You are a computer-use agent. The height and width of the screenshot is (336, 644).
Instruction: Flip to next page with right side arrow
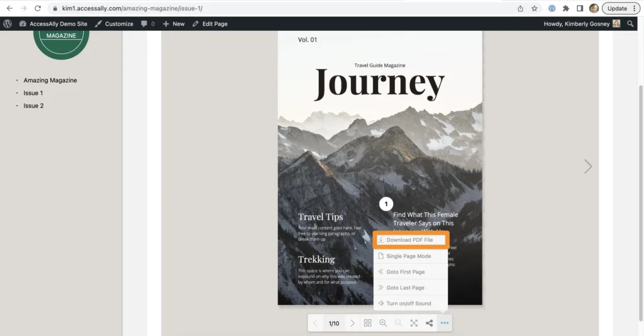click(588, 166)
